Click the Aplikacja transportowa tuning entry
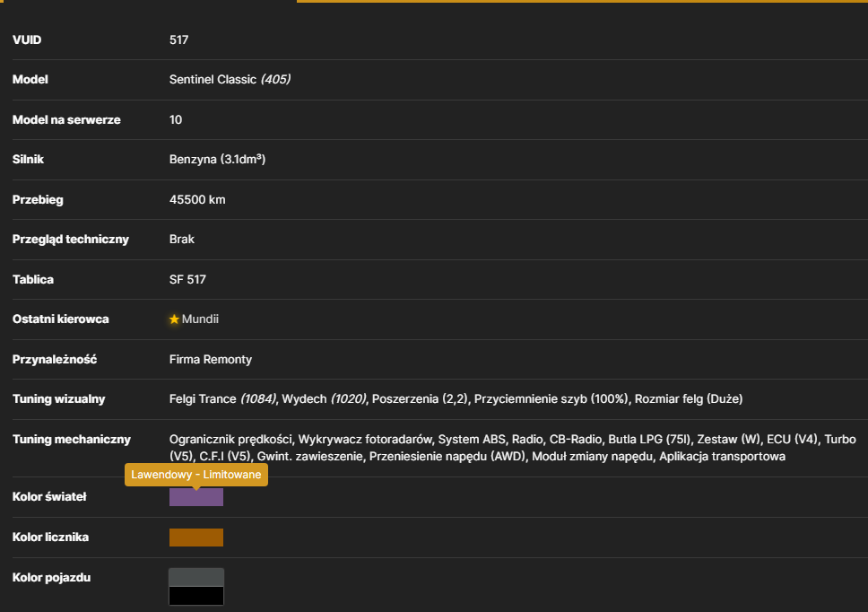The width and height of the screenshot is (868, 612). [722, 457]
